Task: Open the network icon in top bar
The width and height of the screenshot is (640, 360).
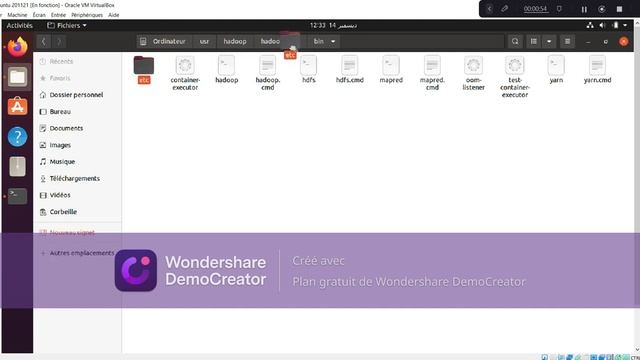Action: pos(590,25)
